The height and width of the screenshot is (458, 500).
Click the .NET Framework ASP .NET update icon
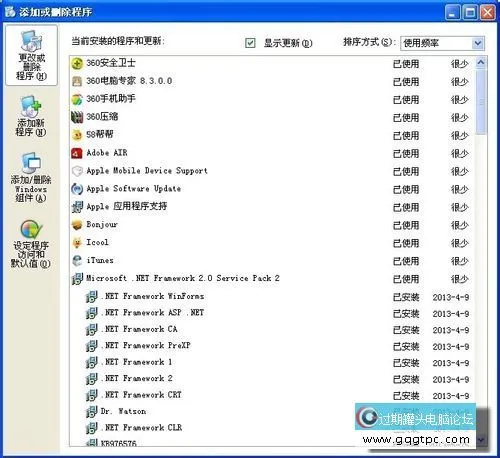click(x=91, y=313)
